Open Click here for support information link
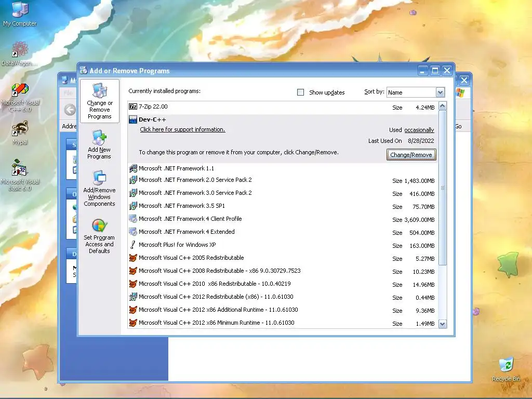Viewport: 532px width, 399px height. coord(182,129)
